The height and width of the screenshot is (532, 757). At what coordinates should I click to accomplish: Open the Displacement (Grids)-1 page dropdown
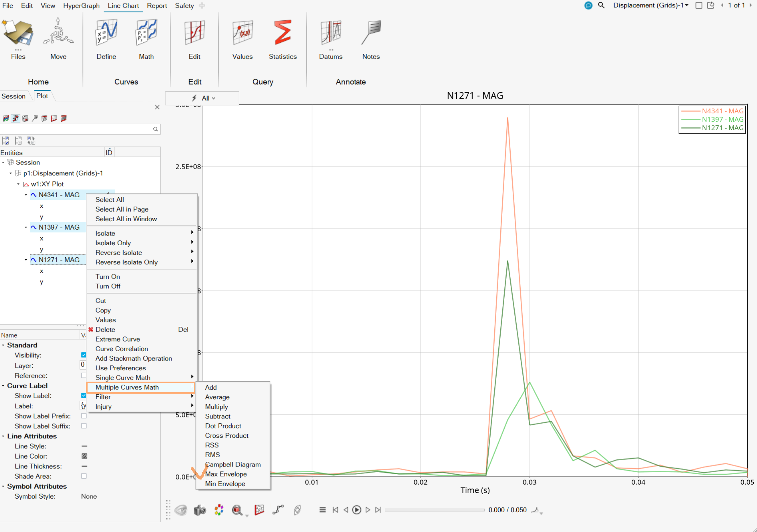pos(651,5)
